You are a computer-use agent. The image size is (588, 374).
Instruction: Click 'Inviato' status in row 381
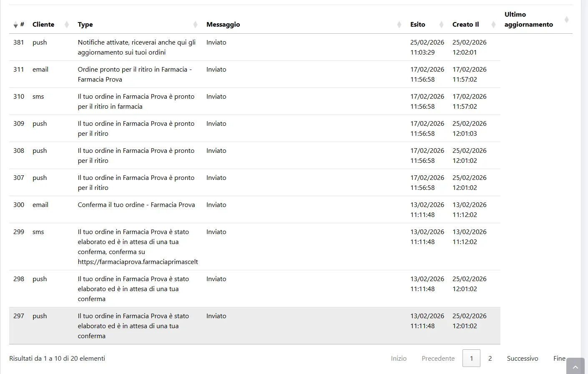216,42
